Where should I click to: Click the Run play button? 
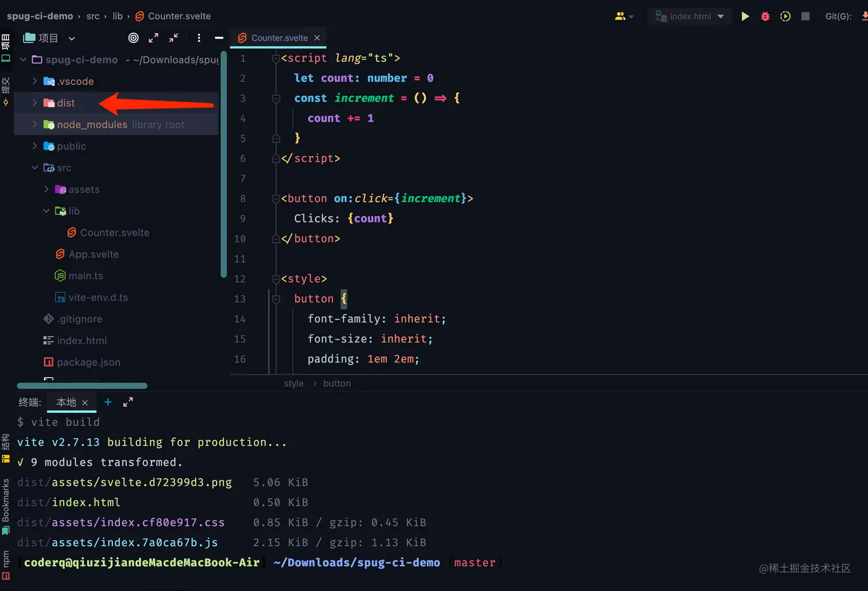pos(745,16)
